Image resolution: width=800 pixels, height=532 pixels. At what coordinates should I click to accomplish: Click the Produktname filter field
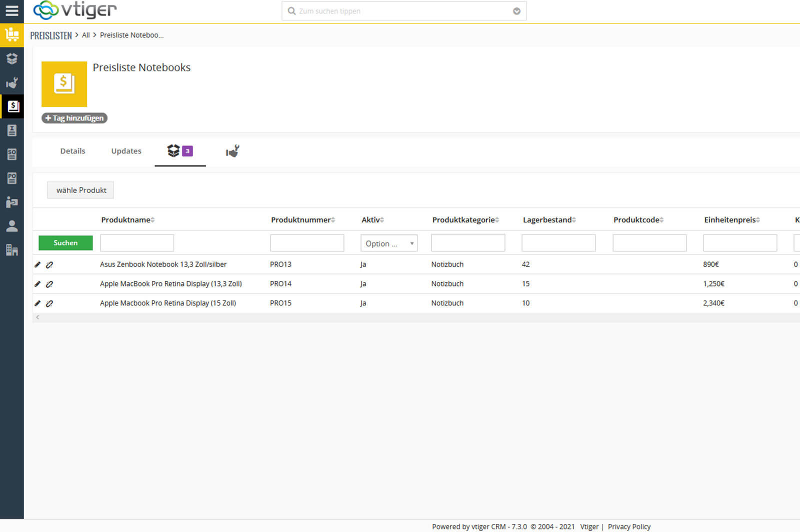pos(137,243)
